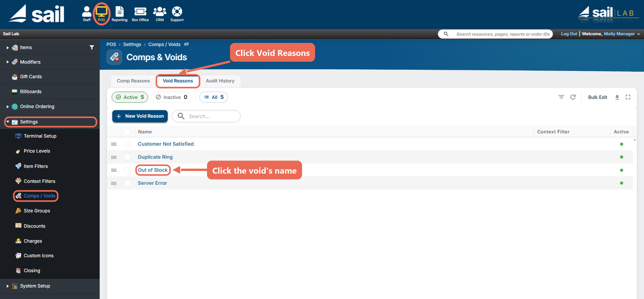Open the Staff module icon
Screen dimensions: 644x299
[87, 14]
